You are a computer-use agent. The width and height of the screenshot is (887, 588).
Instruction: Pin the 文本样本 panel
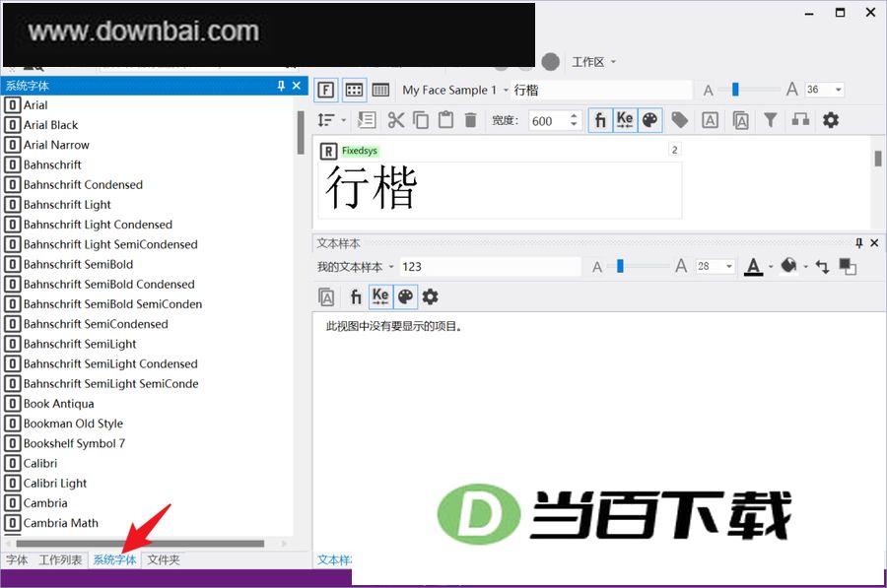point(858,243)
